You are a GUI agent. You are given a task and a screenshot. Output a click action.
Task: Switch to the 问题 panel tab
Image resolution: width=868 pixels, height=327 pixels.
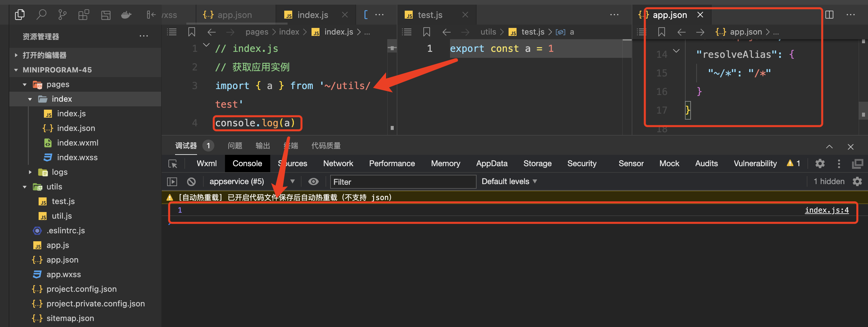click(235, 146)
